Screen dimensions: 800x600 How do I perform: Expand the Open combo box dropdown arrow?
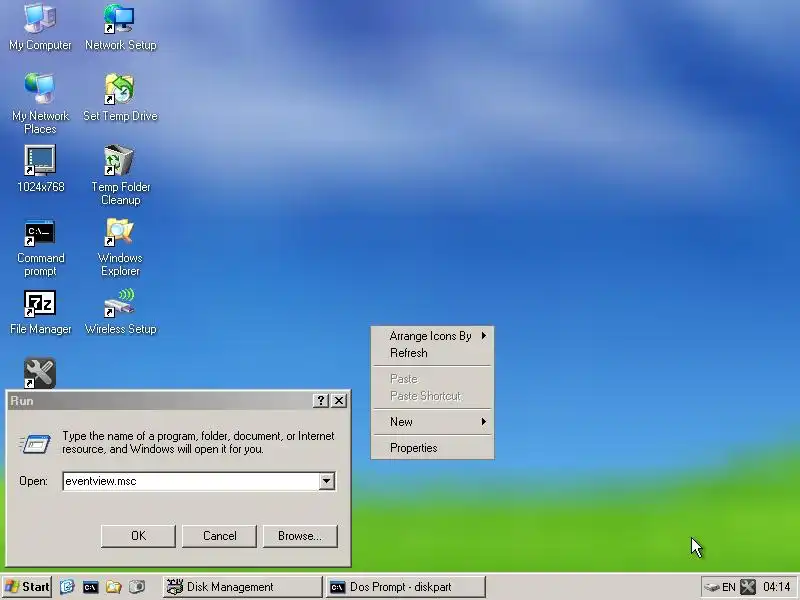tap(327, 481)
